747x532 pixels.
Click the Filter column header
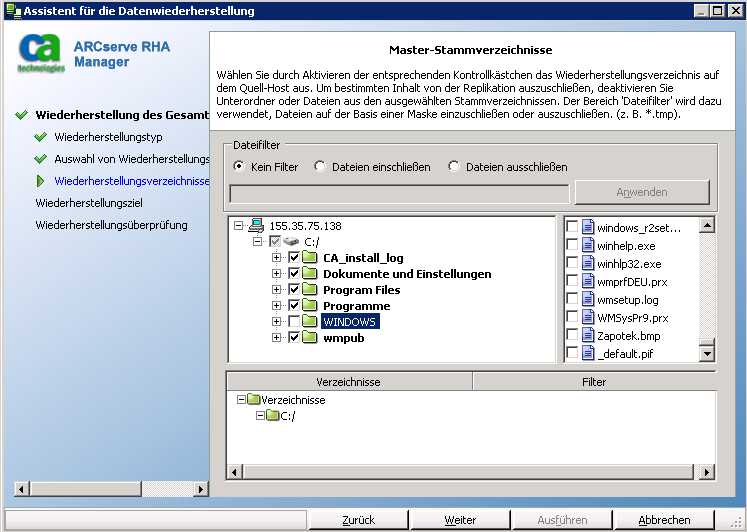(x=594, y=382)
